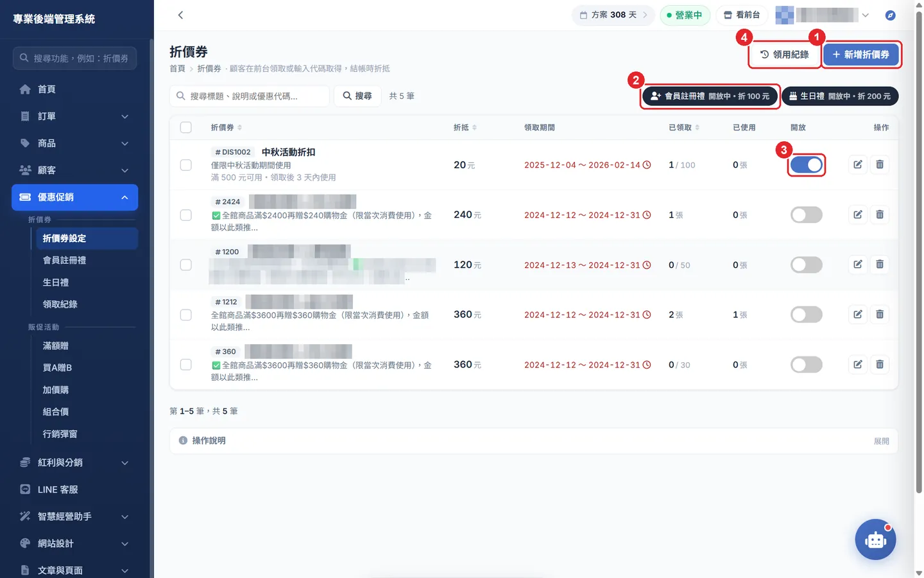Enable the #1212 coupon open toggle
This screenshot has height=578, width=924.
point(807,314)
